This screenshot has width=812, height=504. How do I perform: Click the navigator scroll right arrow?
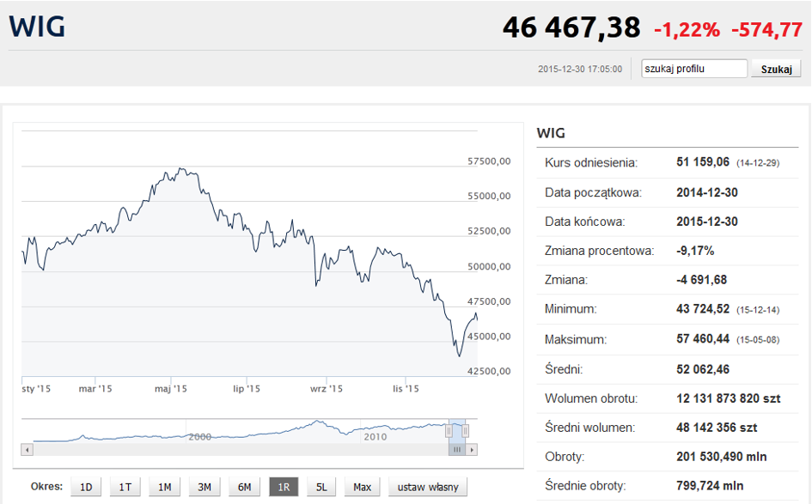[x=472, y=449]
